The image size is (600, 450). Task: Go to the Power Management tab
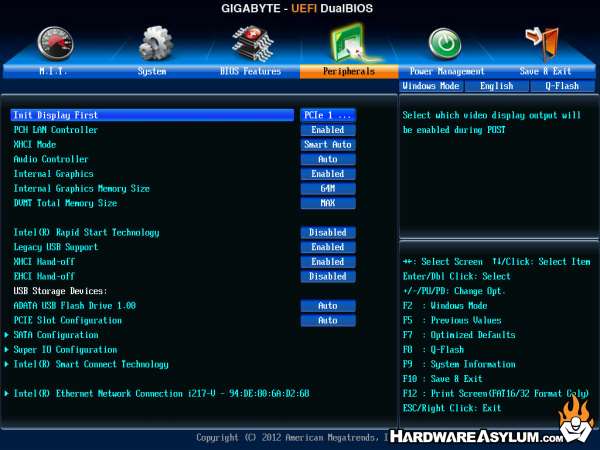tap(447, 71)
